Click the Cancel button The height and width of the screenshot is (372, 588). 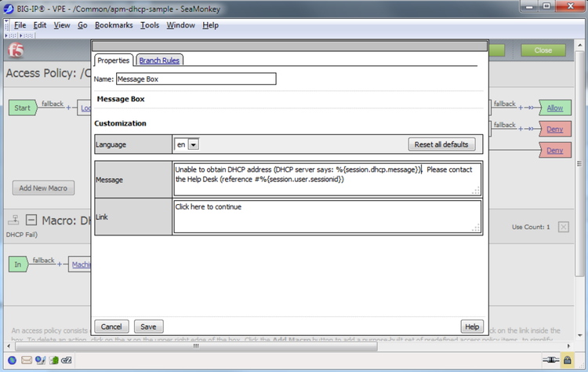(x=111, y=326)
